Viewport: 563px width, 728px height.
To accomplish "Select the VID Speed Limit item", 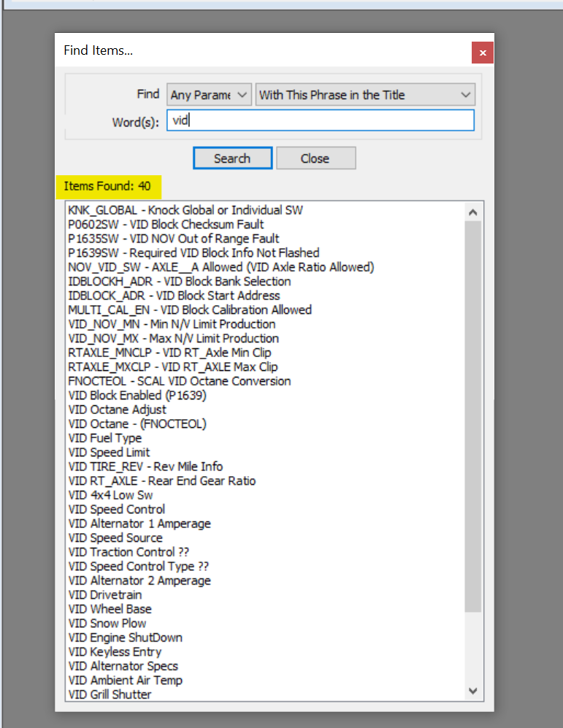I will click(109, 452).
